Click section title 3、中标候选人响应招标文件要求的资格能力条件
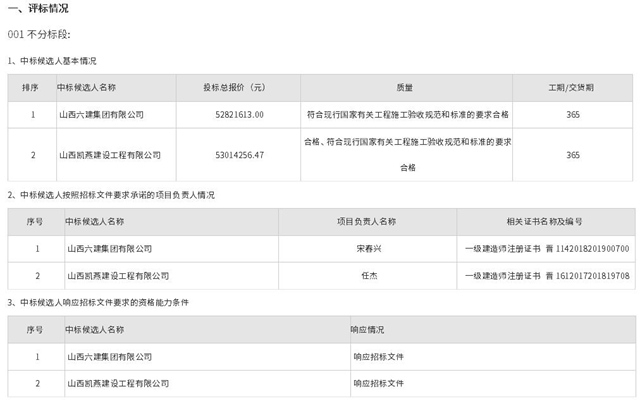The width and height of the screenshot is (640, 401). pyautogui.click(x=98, y=303)
